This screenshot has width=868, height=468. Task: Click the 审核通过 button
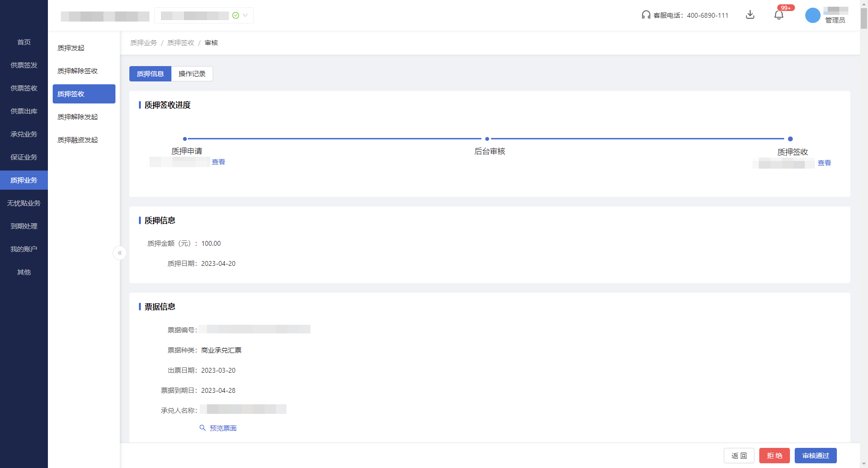(815, 456)
